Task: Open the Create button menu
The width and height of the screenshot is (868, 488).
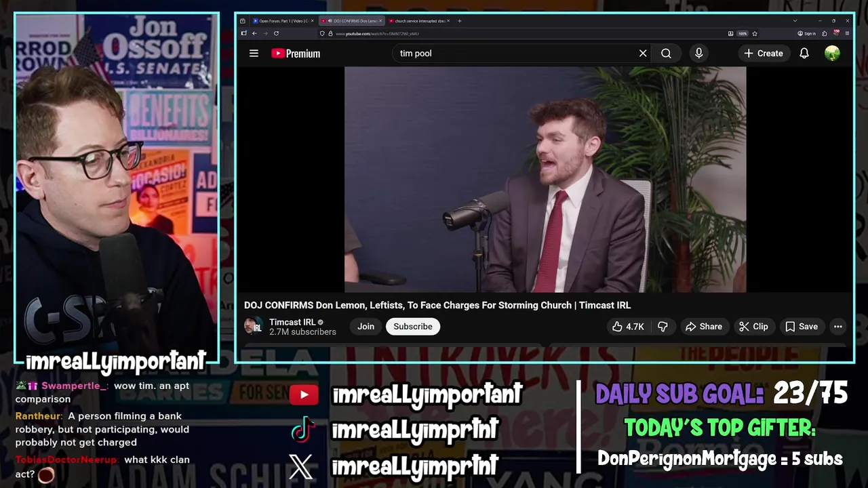Action: [x=763, y=53]
